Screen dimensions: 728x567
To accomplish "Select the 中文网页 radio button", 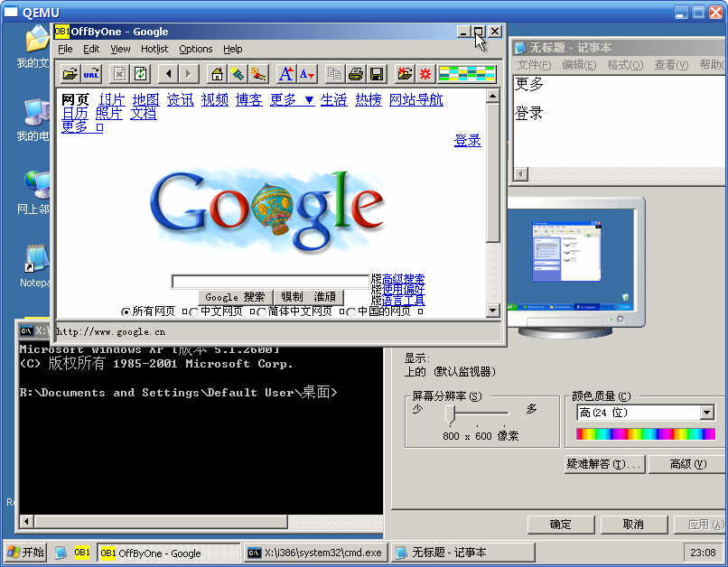I will (194, 311).
